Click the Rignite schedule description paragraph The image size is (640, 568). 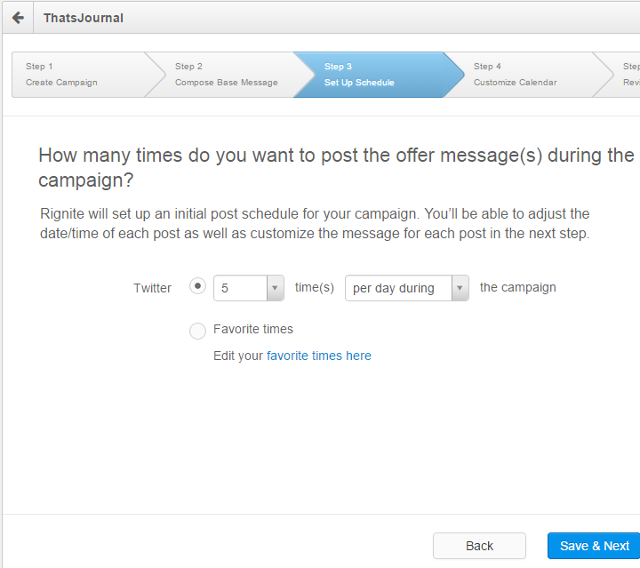315,224
